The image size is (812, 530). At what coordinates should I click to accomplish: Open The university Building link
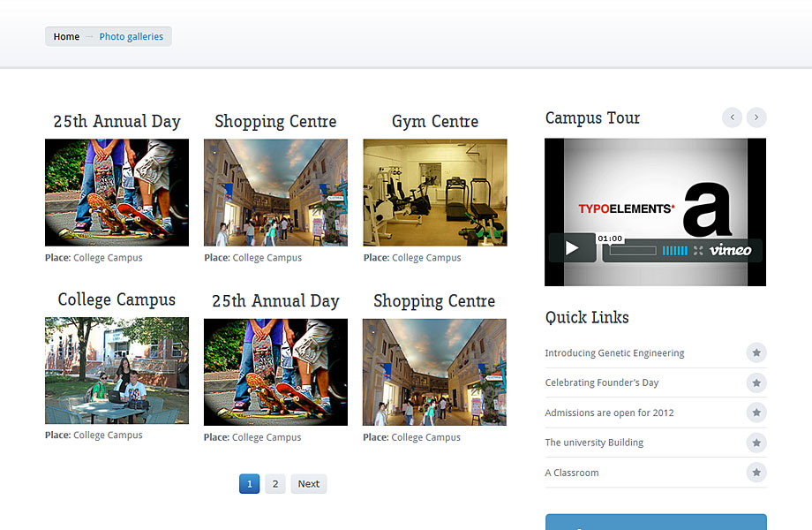coord(594,443)
